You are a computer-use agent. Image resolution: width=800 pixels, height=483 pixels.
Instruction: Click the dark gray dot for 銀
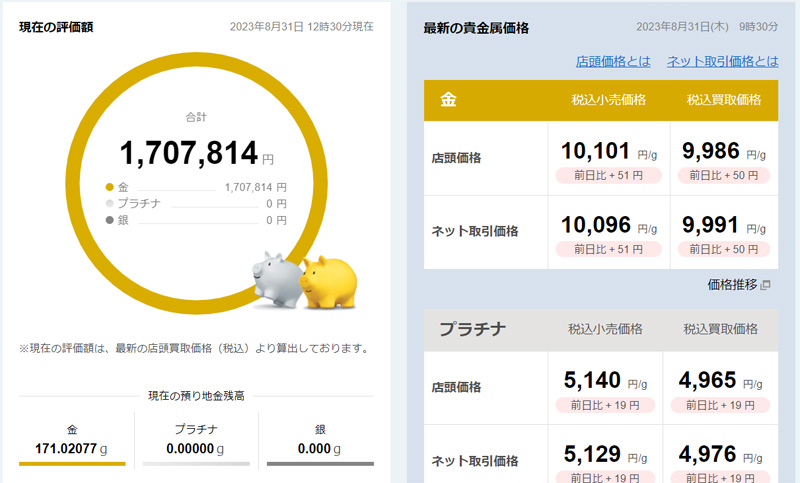[109, 220]
